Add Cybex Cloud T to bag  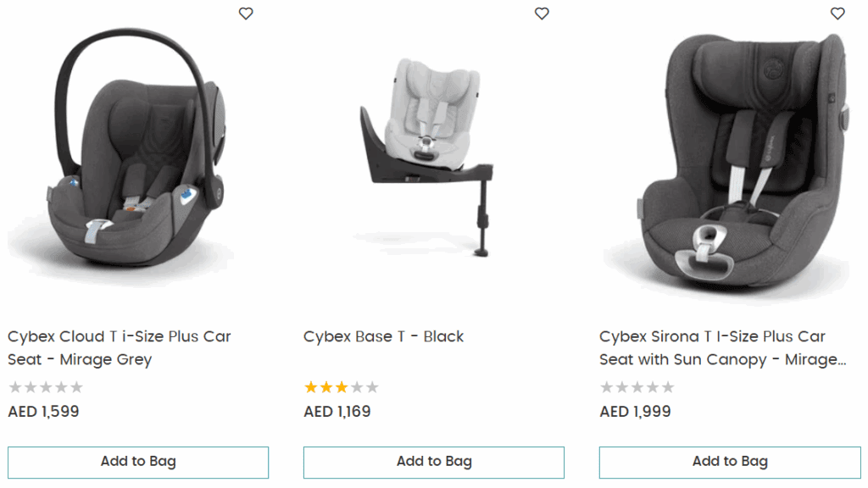pyautogui.click(x=138, y=462)
